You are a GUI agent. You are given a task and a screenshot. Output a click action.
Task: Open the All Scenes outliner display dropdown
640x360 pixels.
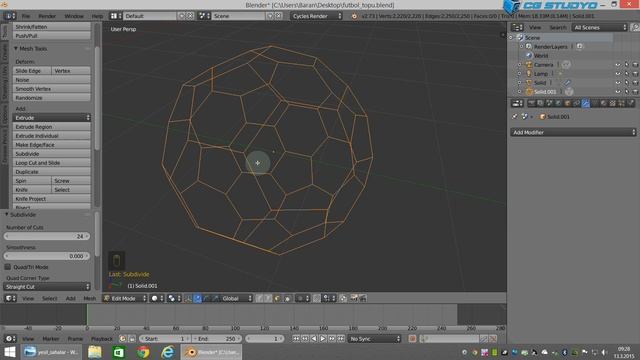point(599,27)
